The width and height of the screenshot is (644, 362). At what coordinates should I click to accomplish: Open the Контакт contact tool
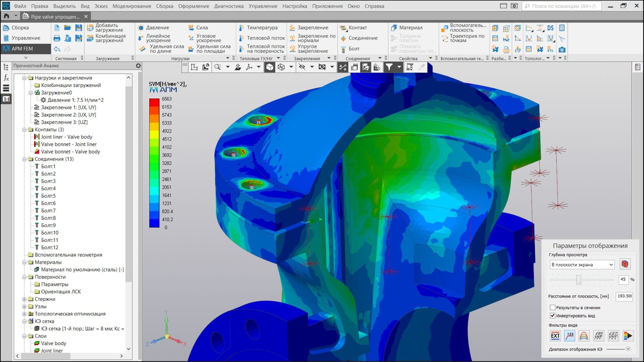tap(353, 28)
